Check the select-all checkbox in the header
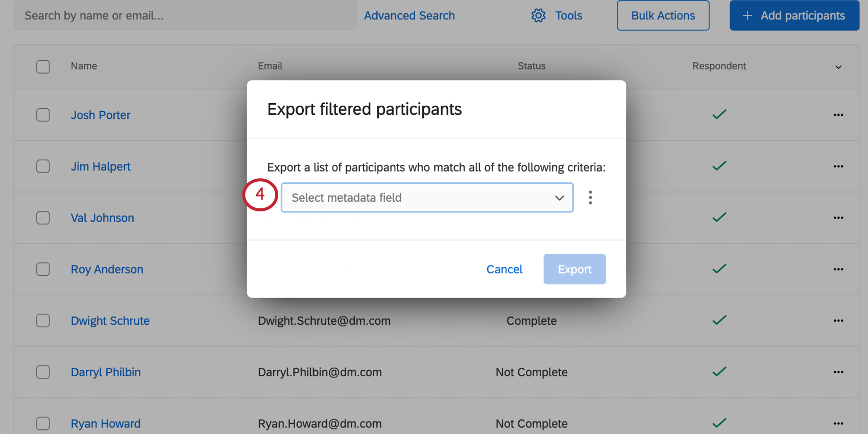This screenshot has height=434, width=868. coord(43,66)
